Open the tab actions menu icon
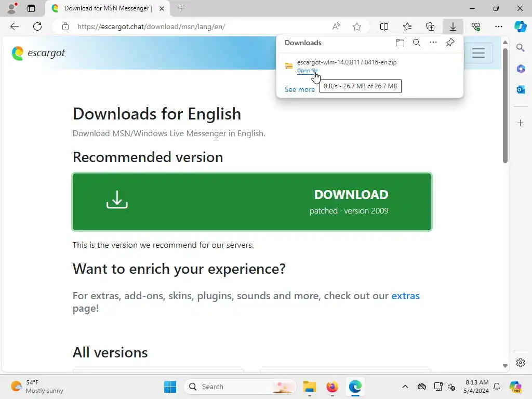This screenshot has width=532, height=399. (x=31, y=8)
